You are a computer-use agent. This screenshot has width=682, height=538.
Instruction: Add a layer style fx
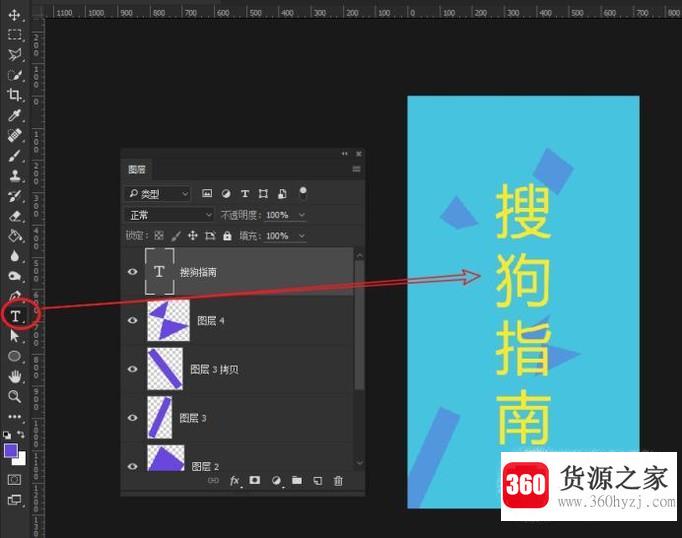234,481
